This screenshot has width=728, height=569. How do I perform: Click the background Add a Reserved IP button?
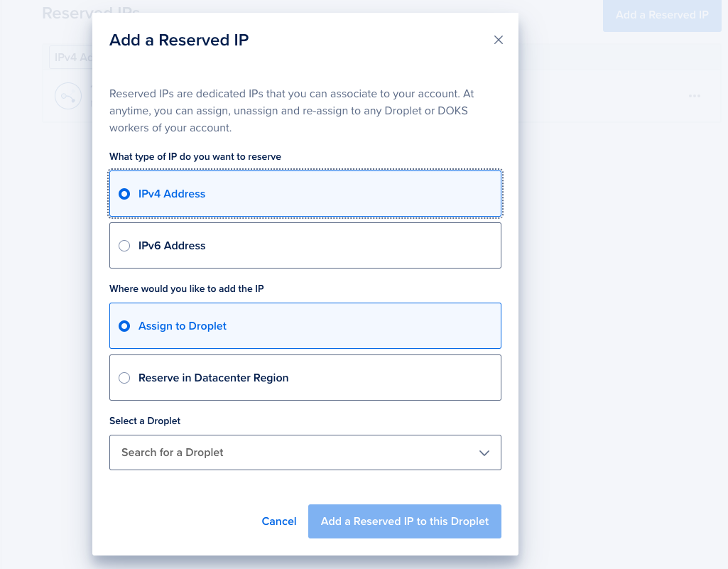[661, 15]
